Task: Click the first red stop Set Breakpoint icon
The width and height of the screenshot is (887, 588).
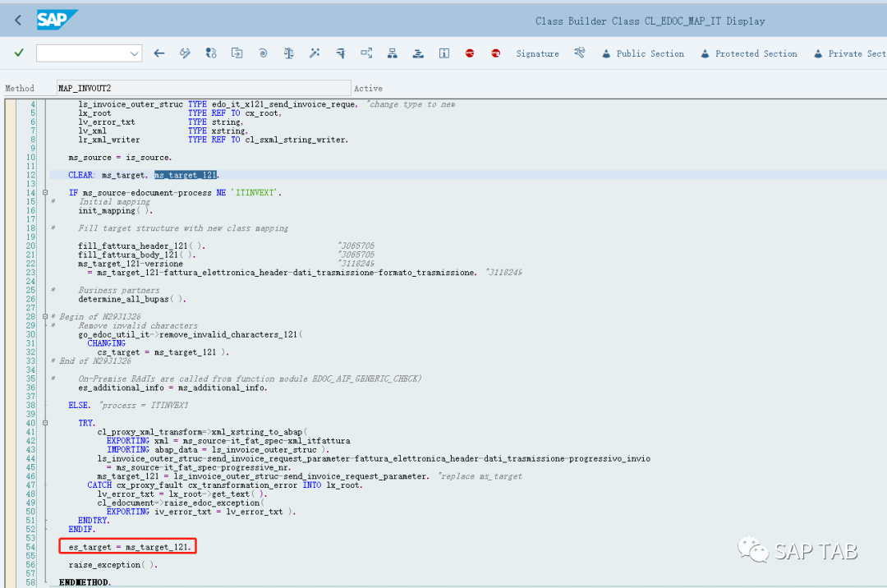Action: [x=470, y=53]
